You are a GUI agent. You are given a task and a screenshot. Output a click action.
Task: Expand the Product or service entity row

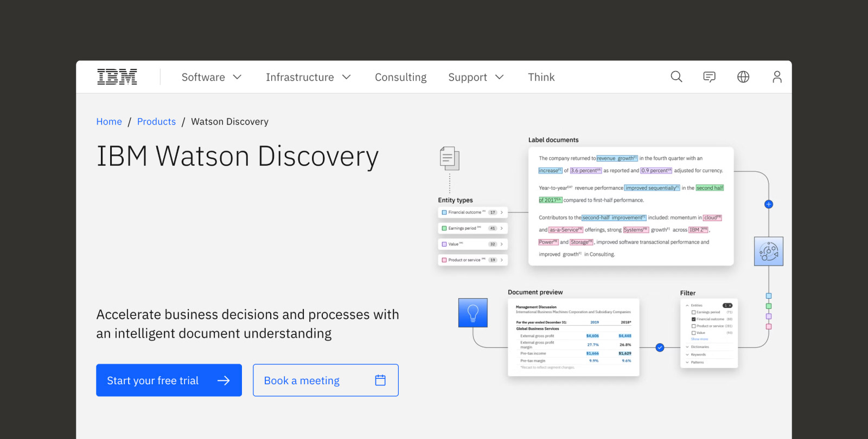[x=473, y=260]
